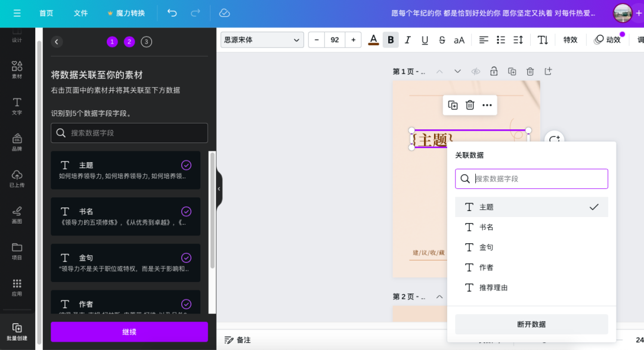The height and width of the screenshot is (350, 644).
Task: Select step 1 in bulk create wizard
Action: pyautogui.click(x=112, y=42)
